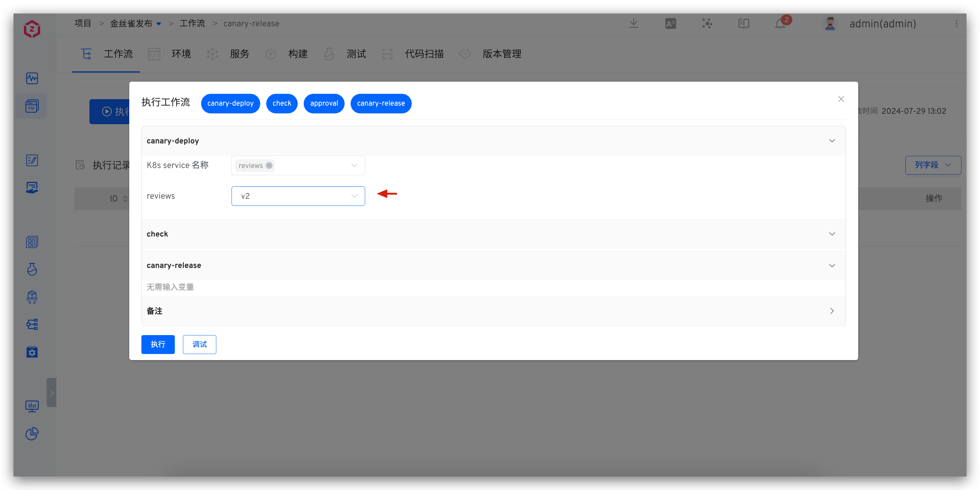This screenshot has width=980, height=490.
Task: Click the Zadig logo icon
Action: click(x=32, y=29)
